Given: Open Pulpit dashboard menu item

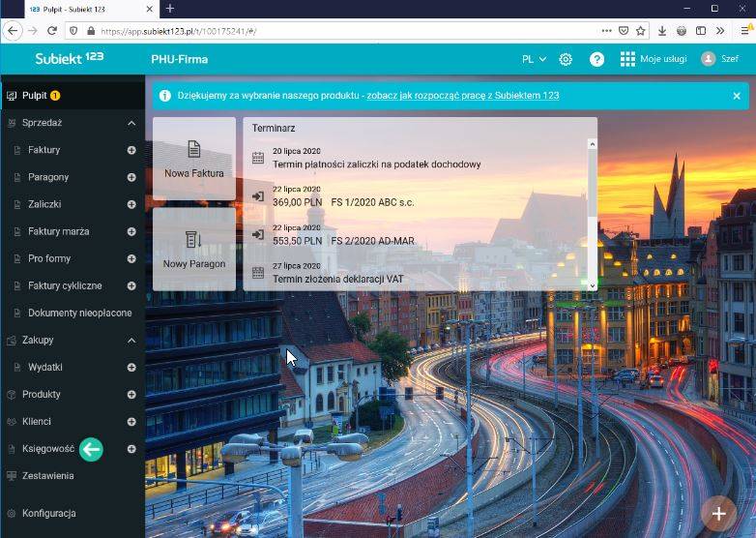Looking at the screenshot, I should (x=73, y=96).
